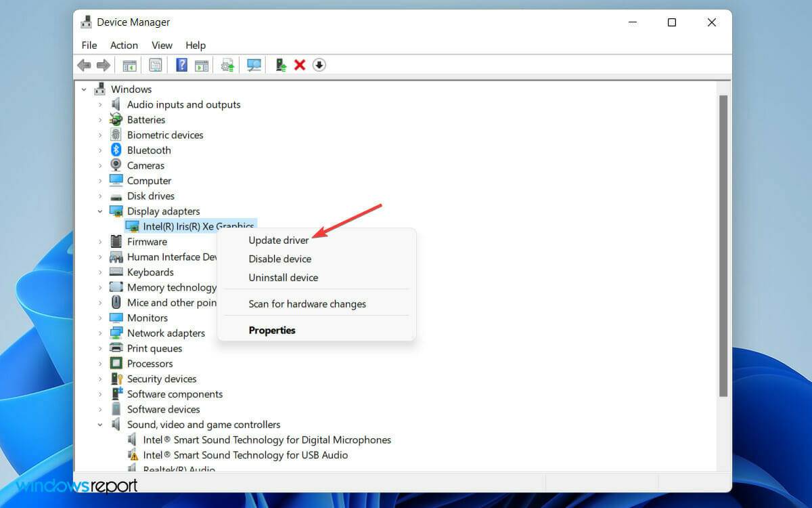Click the update driver toolbar icon with gear

227,65
